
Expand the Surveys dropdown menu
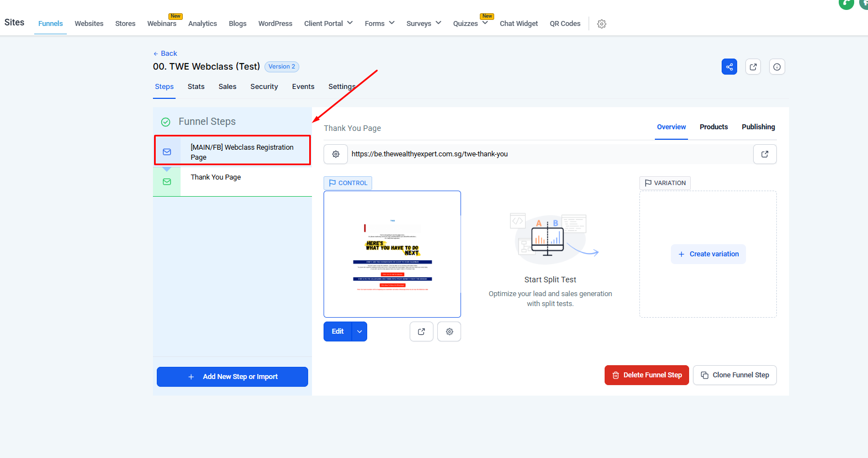(x=424, y=23)
